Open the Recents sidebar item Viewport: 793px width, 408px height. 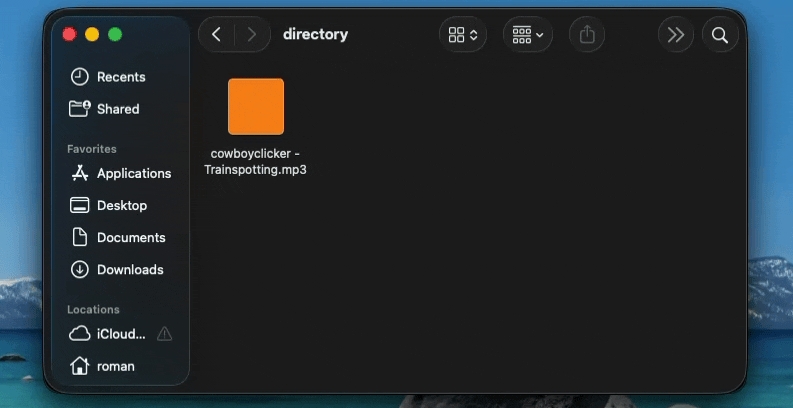(x=108, y=77)
